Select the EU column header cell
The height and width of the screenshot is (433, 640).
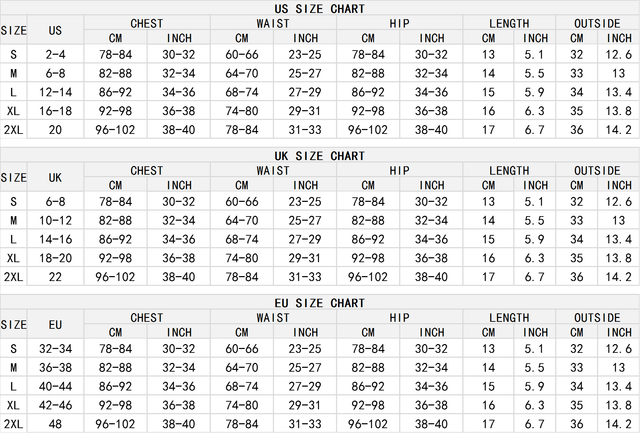pyautogui.click(x=55, y=324)
